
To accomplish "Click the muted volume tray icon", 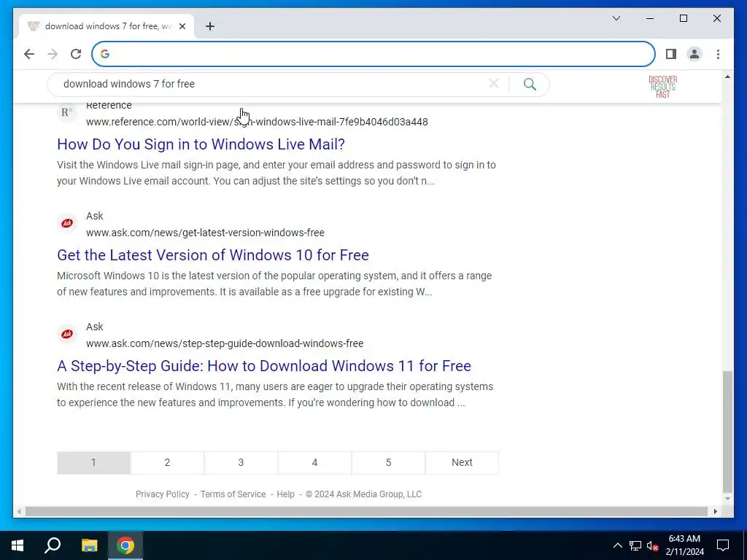I will pyautogui.click(x=653, y=545).
